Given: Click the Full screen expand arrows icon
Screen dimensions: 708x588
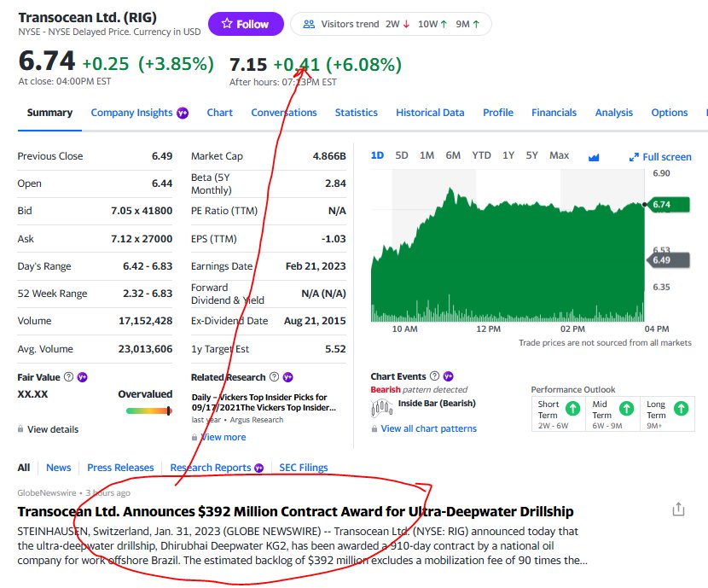Looking at the screenshot, I should 634,157.
